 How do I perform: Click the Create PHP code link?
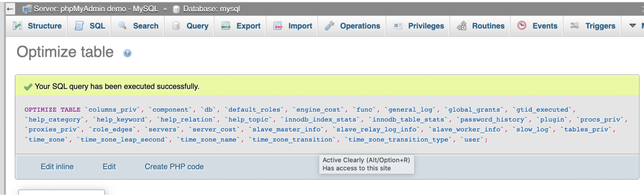174,167
